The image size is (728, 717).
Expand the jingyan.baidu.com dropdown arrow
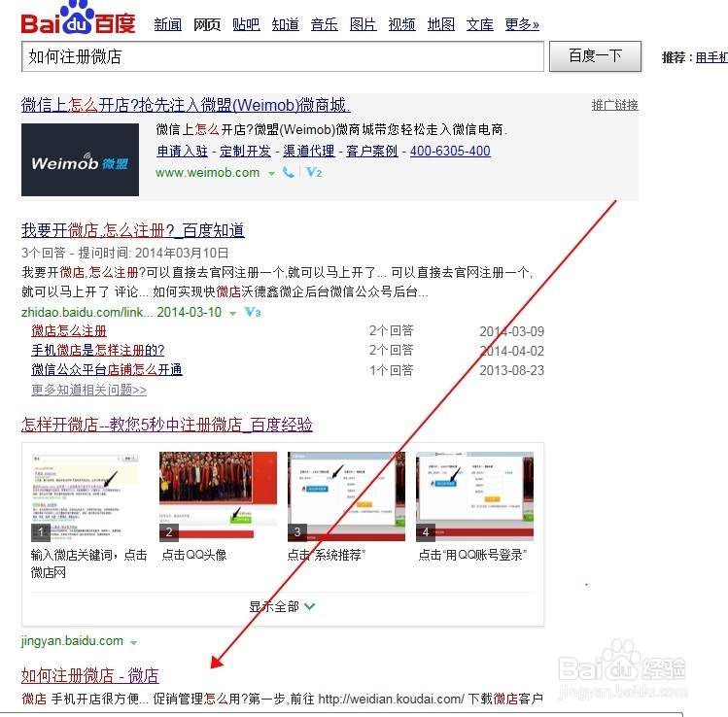pyautogui.click(x=134, y=643)
